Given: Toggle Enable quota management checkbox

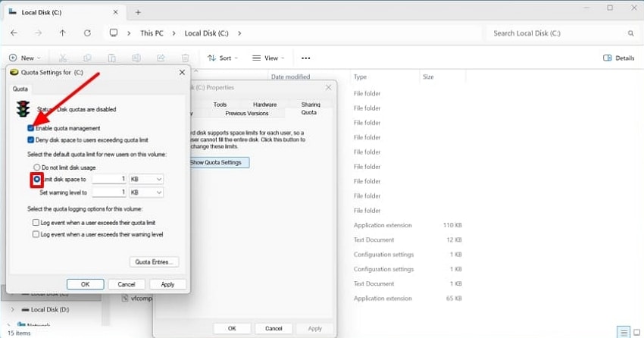Looking at the screenshot, I should click(31, 128).
